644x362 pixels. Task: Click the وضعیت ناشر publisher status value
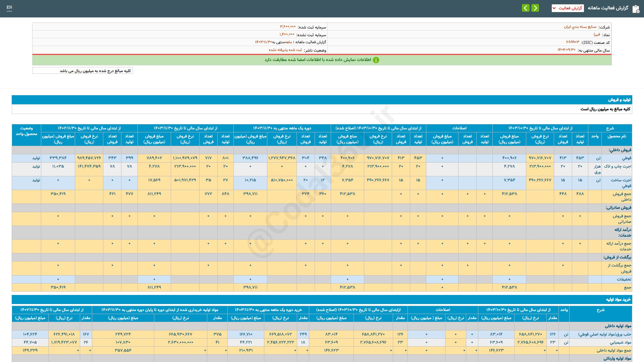(x=285, y=50)
